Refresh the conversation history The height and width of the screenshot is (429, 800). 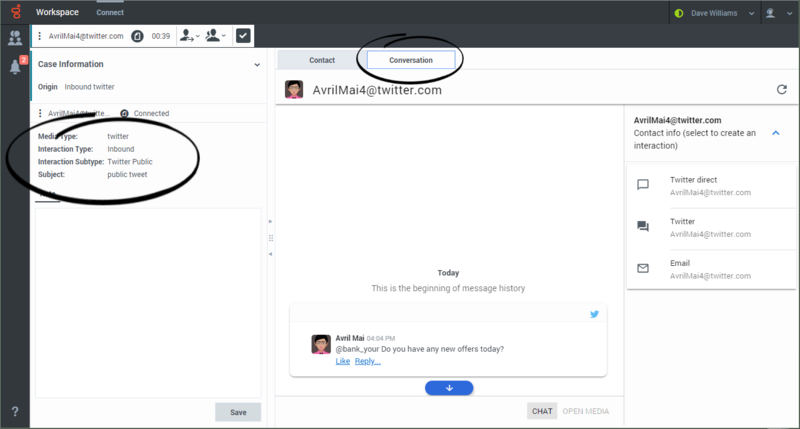(x=781, y=90)
